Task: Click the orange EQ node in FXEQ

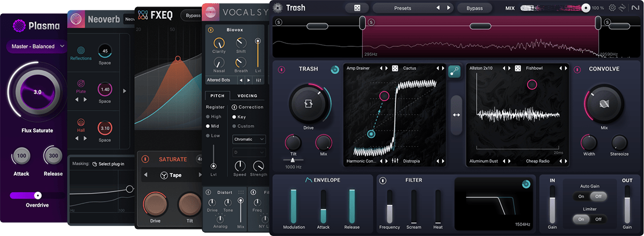Action: (178, 58)
